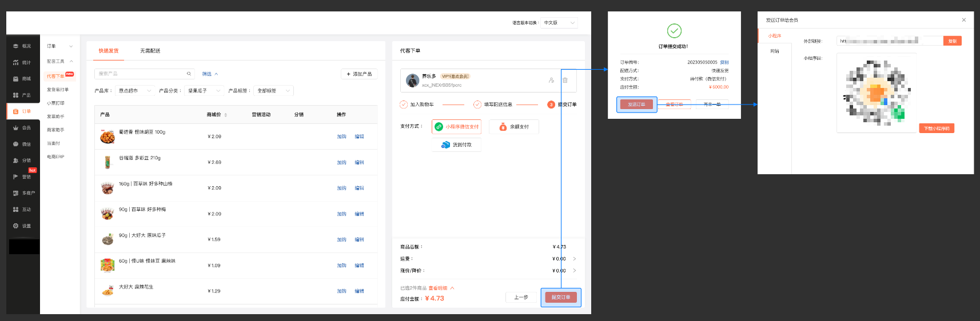Collapse the 配套工具 submenu

[71, 61]
